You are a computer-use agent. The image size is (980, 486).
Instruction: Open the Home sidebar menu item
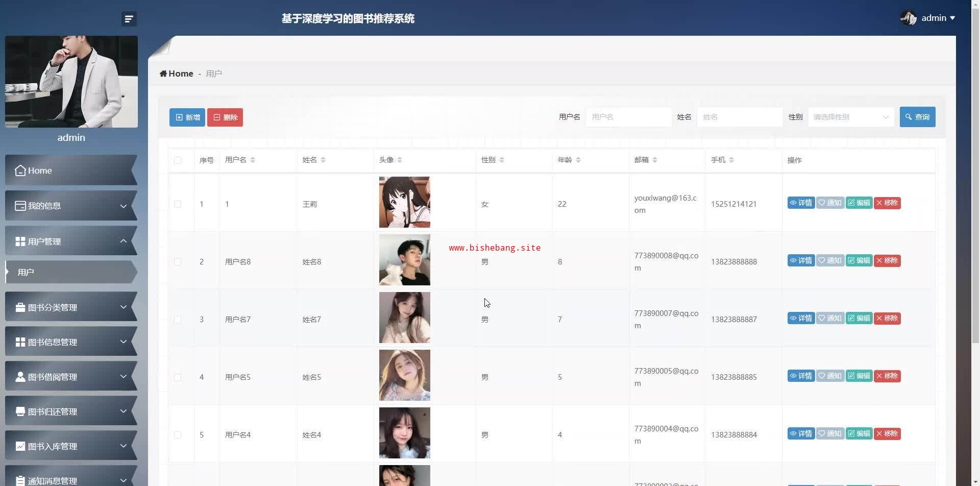coord(71,171)
